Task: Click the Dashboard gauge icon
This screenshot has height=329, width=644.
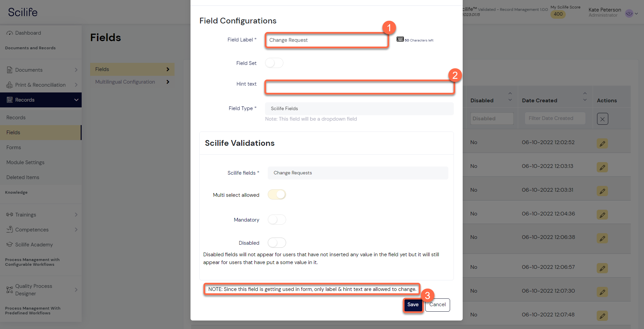Action: coord(10,33)
